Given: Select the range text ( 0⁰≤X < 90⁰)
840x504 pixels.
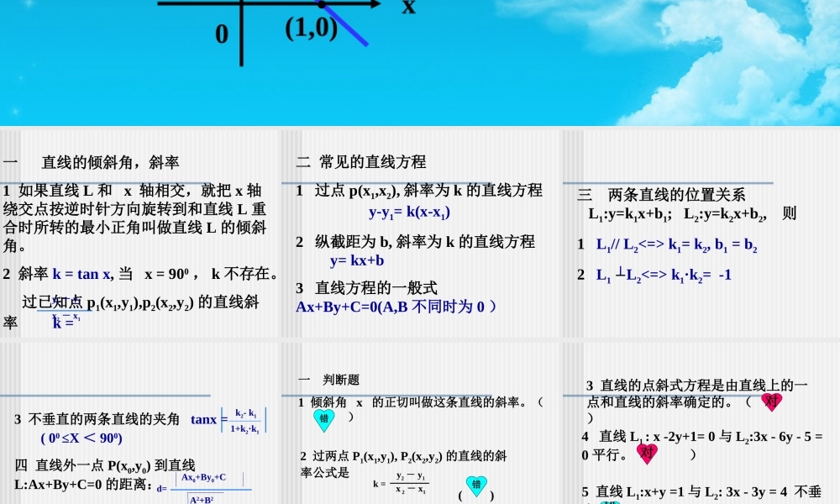Looking at the screenshot, I should tap(81, 438).
